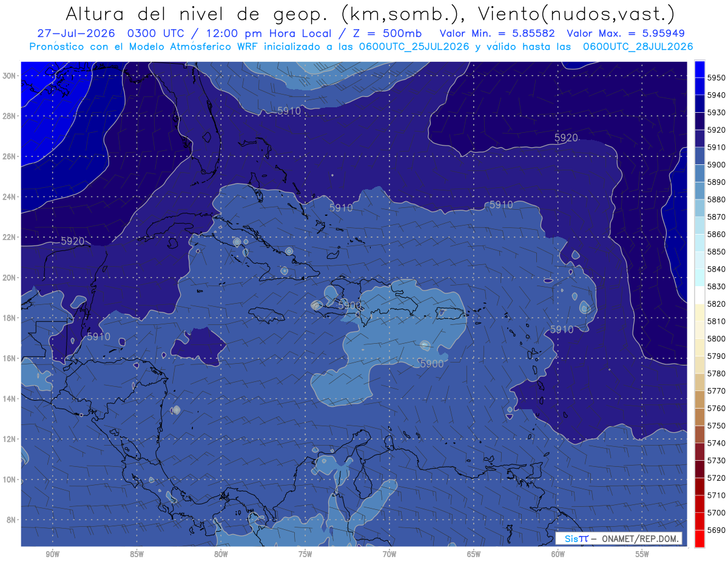
Task: Pick legend swatch between 5840 and 5830
Action: 699,278
